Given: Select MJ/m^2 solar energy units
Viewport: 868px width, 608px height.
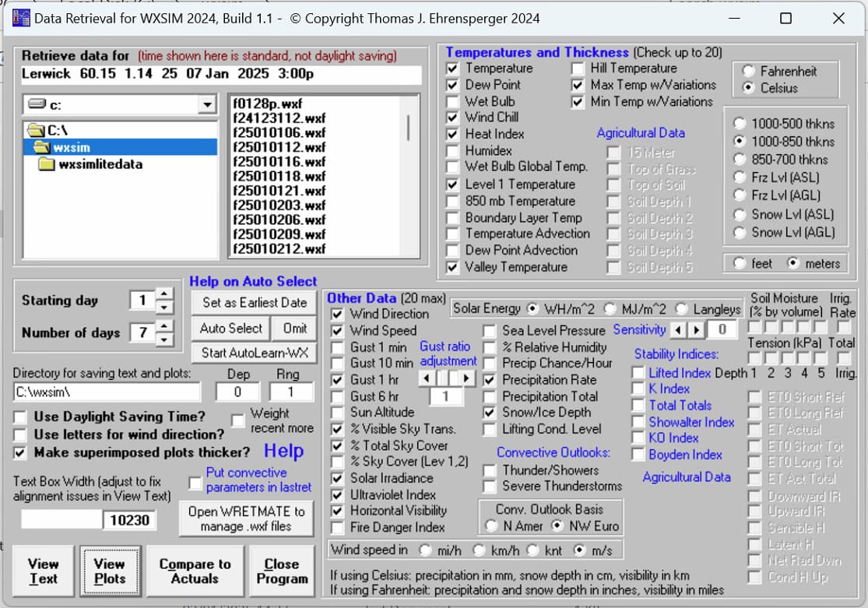Looking at the screenshot, I should (610, 308).
